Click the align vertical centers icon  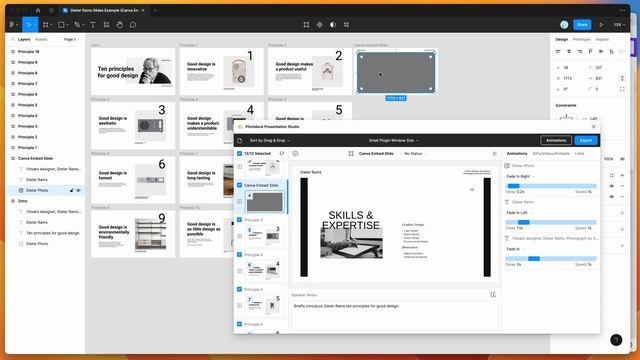coord(601,51)
